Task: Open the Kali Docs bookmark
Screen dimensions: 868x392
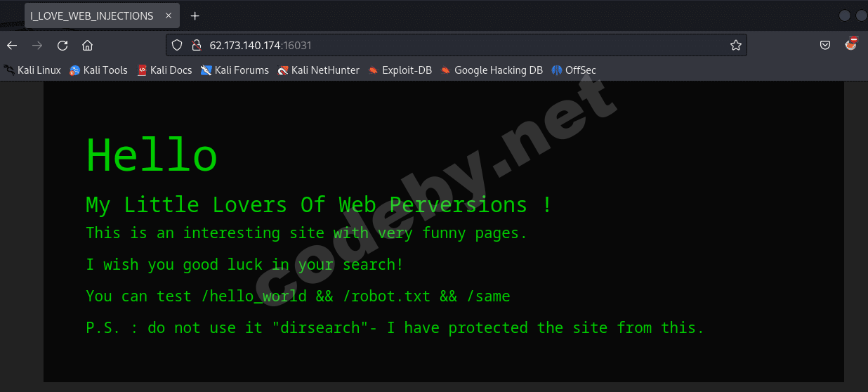Action: (x=164, y=70)
